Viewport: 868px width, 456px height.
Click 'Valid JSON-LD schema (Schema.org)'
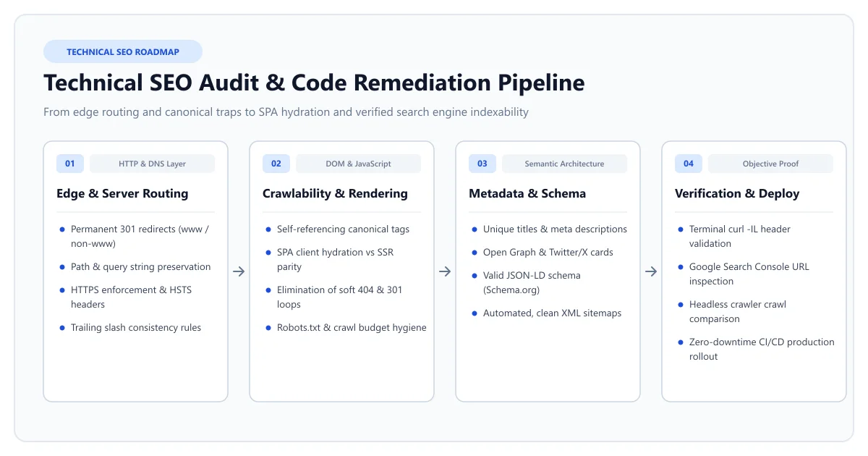pyautogui.click(x=532, y=282)
